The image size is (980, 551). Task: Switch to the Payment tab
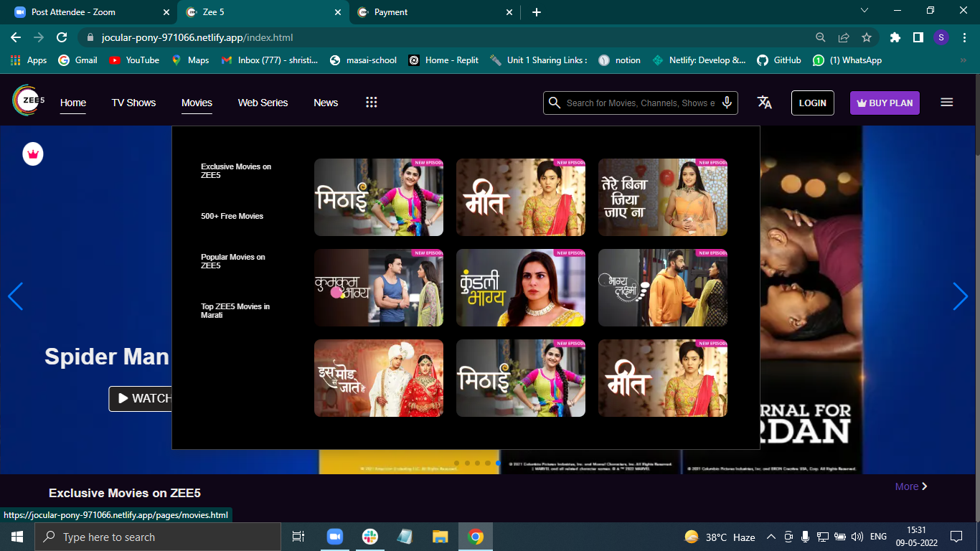coord(435,12)
